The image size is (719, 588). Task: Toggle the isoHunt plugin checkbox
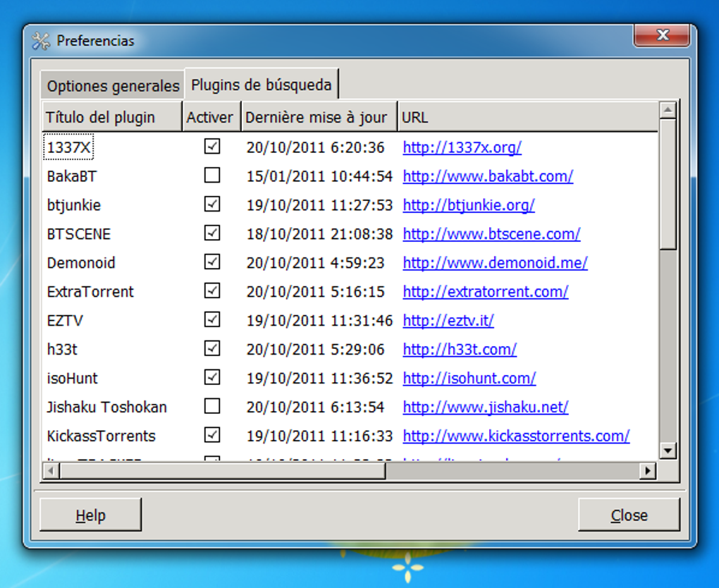[212, 377]
